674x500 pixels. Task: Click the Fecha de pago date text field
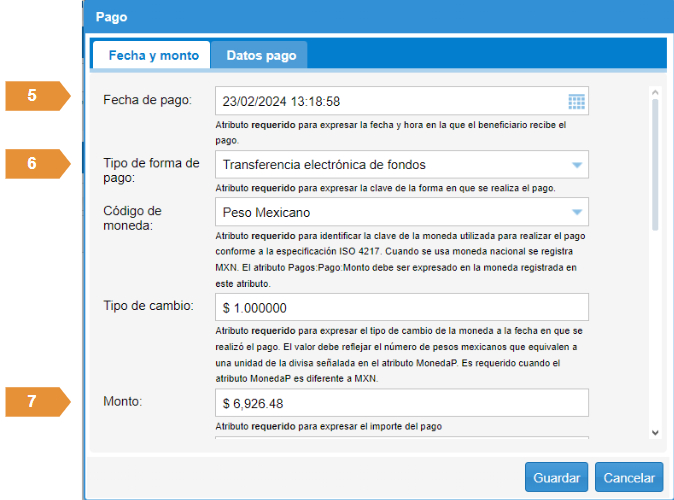click(388, 101)
